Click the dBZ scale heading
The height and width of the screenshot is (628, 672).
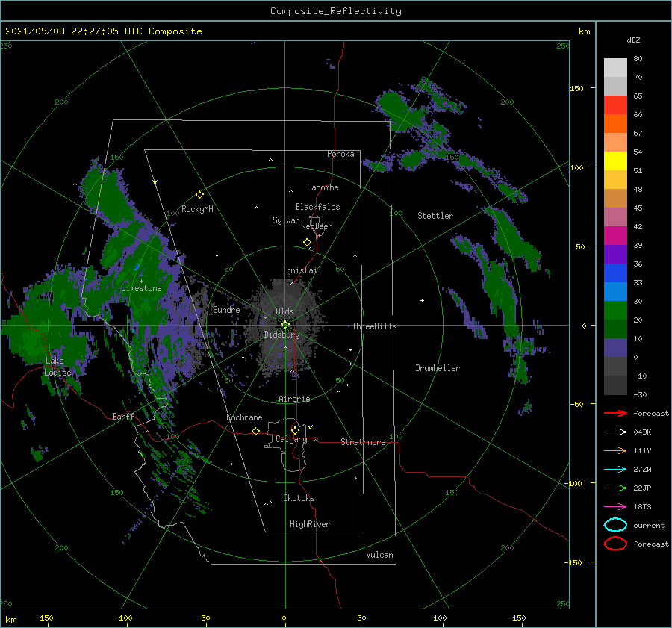click(x=633, y=40)
